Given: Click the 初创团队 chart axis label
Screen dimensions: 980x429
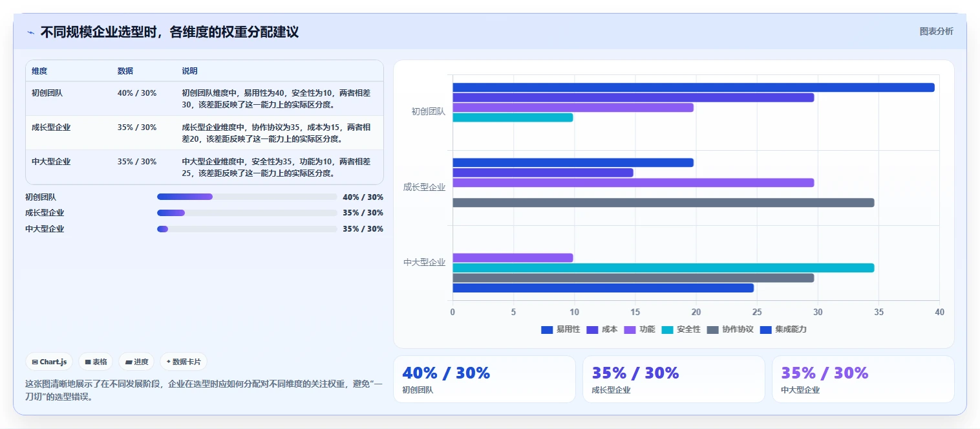Looking at the screenshot, I should pos(429,111).
